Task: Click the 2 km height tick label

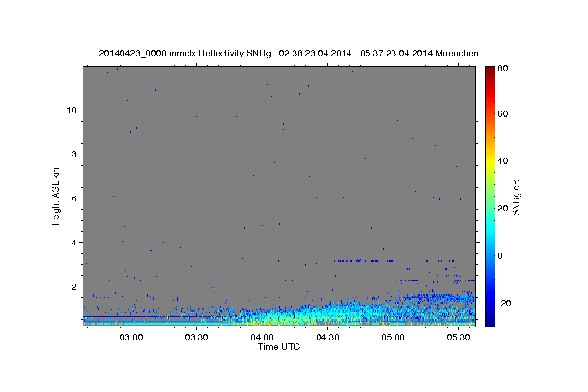Action: pyautogui.click(x=73, y=286)
